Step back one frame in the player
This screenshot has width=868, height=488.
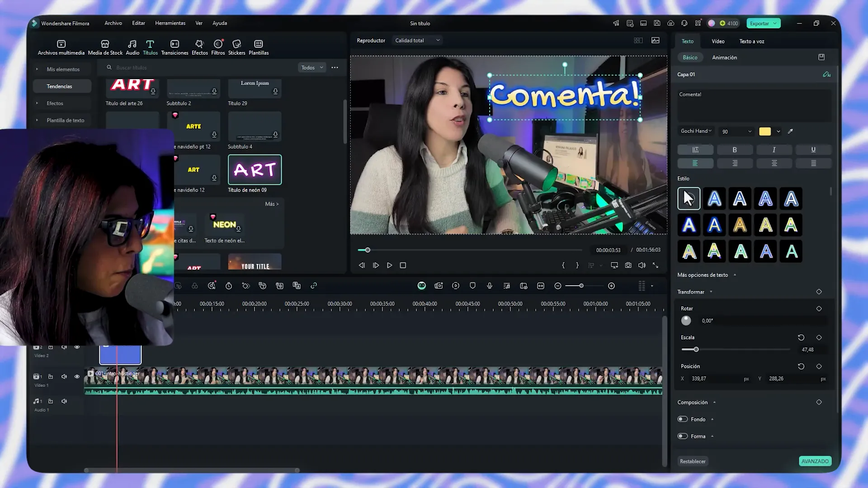click(362, 266)
